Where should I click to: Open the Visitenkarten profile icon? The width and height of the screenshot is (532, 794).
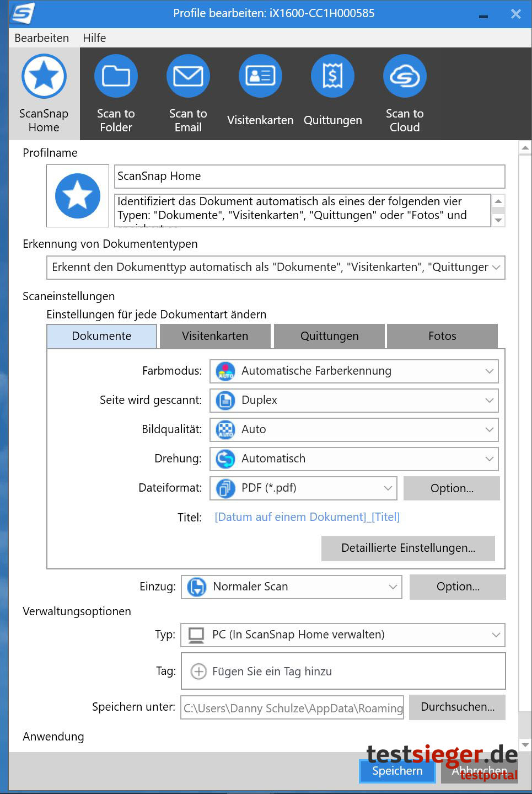pos(260,77)
